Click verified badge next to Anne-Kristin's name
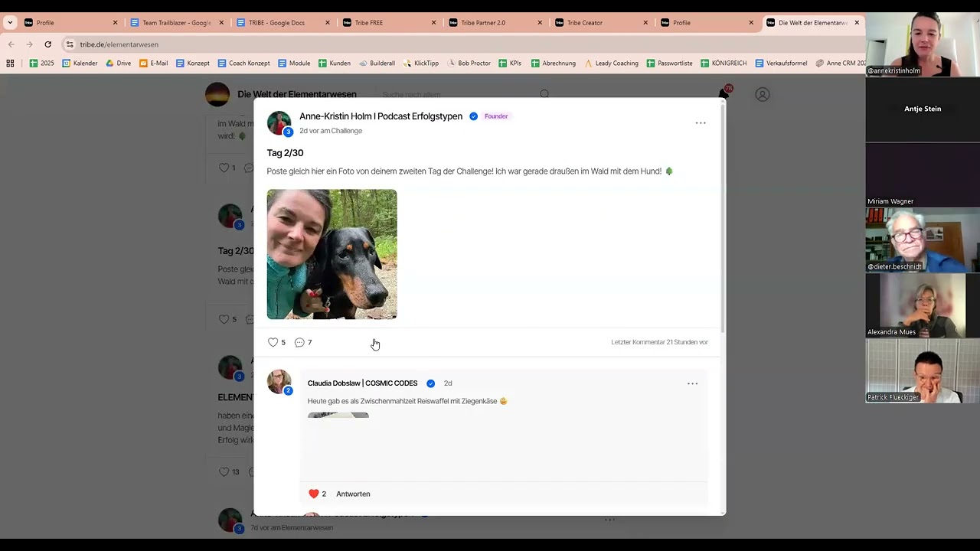Screen dimensions: 980x551 point(473,116)
